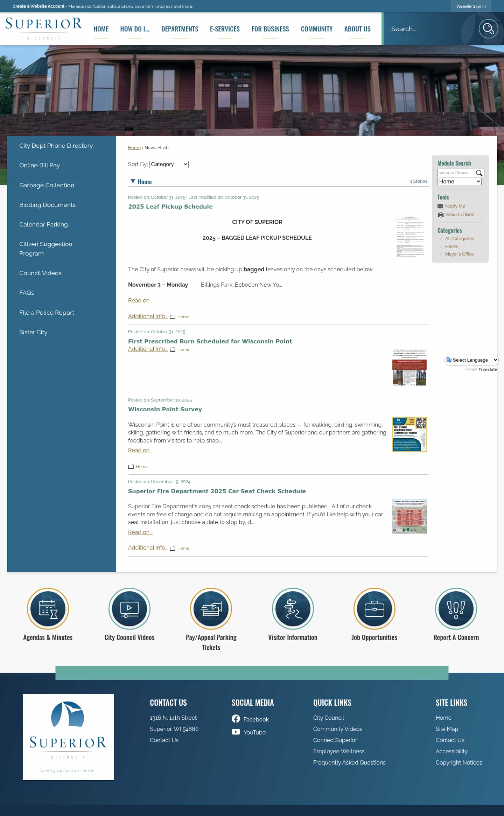The height and width of the screenshot is (816, 504).
Task: Open Council Videos sidebar link
Action: (40, 273)
